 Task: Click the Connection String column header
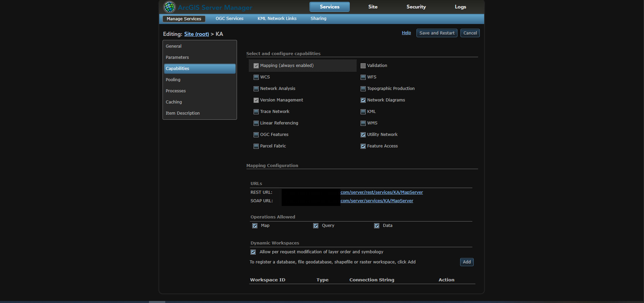pos(372,280)
